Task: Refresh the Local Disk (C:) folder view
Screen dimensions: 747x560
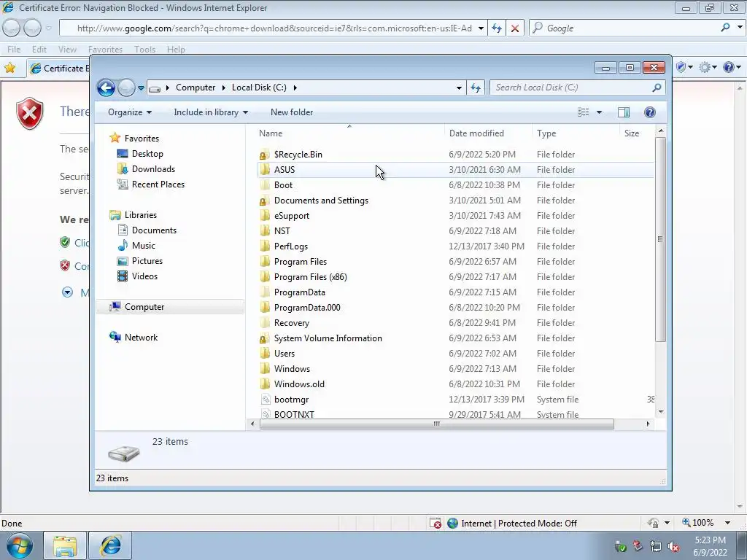Action: tap(476, 87)
